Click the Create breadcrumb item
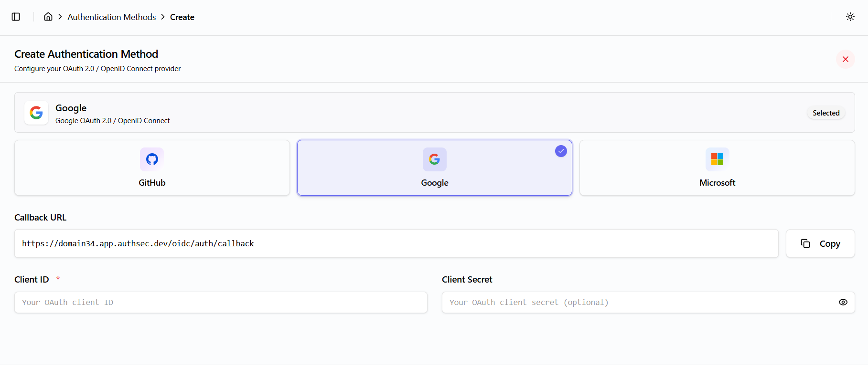Screen dimensions: 868x368 (x=182, y=17)
